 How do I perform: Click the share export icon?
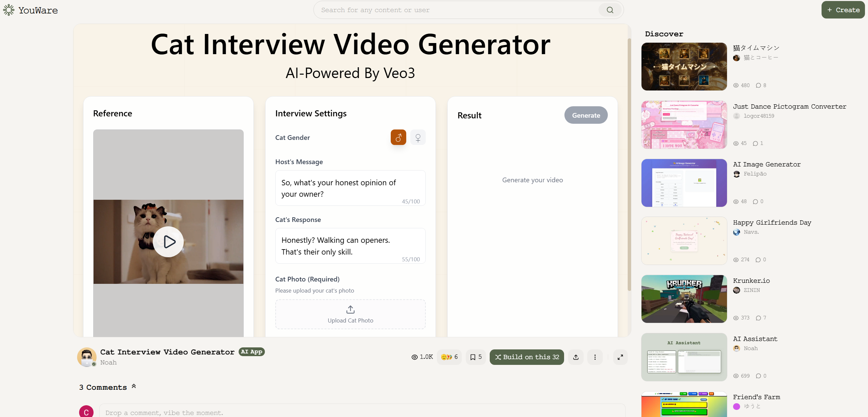[x=576, y=357]
